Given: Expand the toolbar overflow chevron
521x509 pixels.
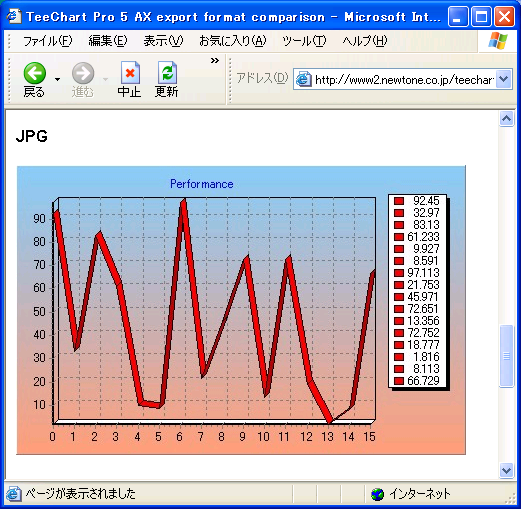Looking at the screenshot, I should pyautogui.click(x=215, y=61).
